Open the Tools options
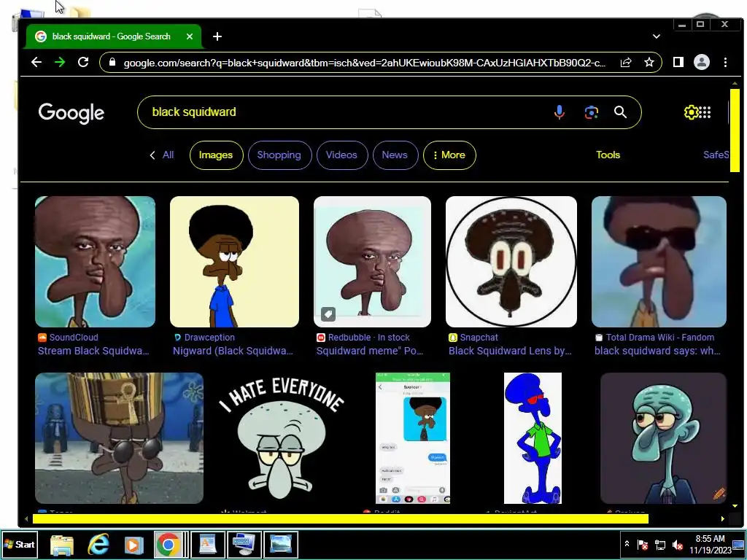Screen dimensions: 747x560 (608, 155)
